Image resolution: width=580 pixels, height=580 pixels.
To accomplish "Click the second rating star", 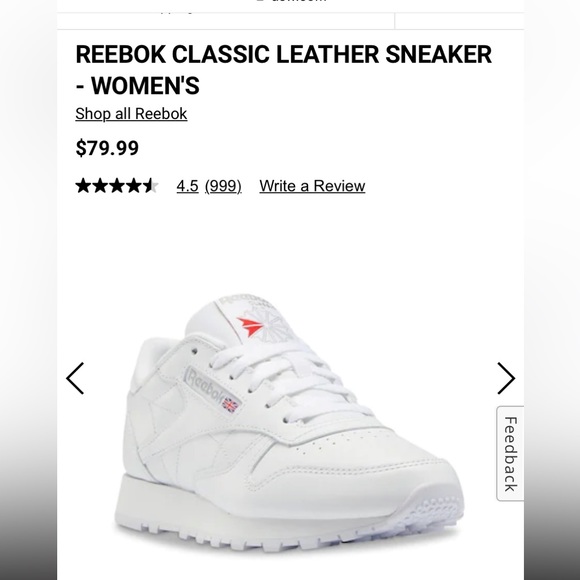I will tap(100, 186).
